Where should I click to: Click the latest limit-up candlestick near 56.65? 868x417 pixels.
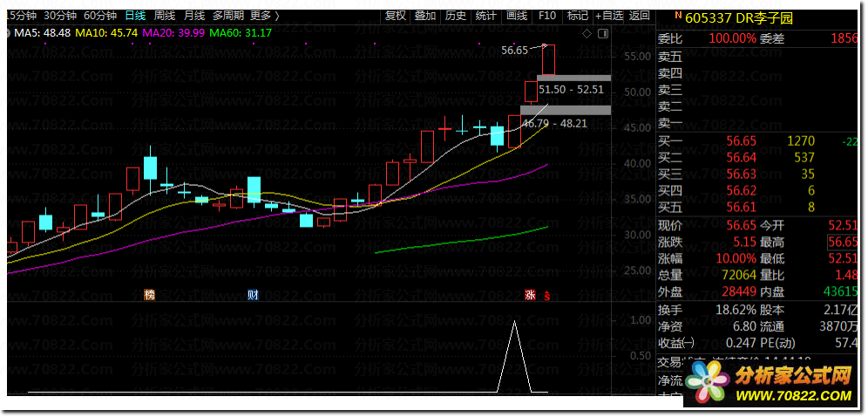pos(548,60)
